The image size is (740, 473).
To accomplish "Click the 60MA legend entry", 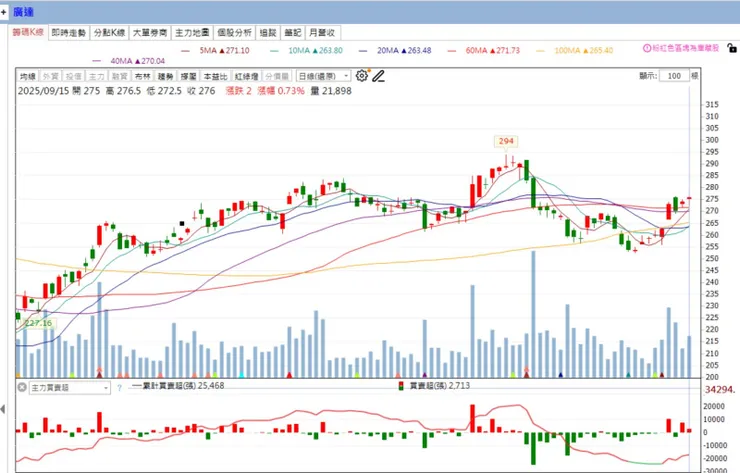I will pyautogui.click(x=484, y=51).
